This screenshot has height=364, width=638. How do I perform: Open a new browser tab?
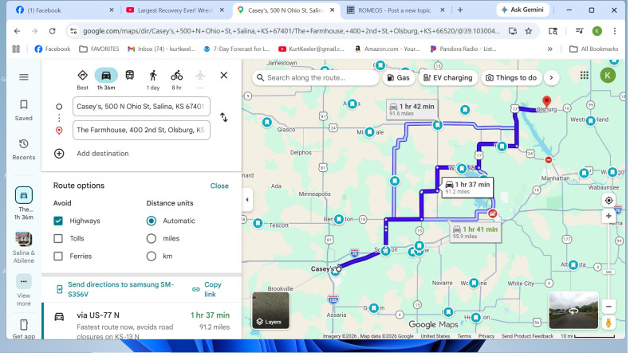click(x=460, y=10)
